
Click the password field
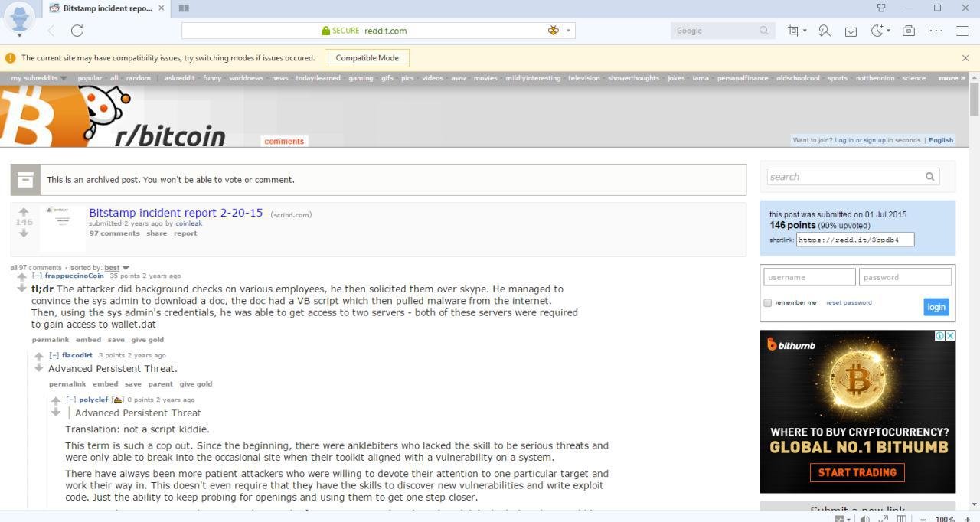point(905,277)
